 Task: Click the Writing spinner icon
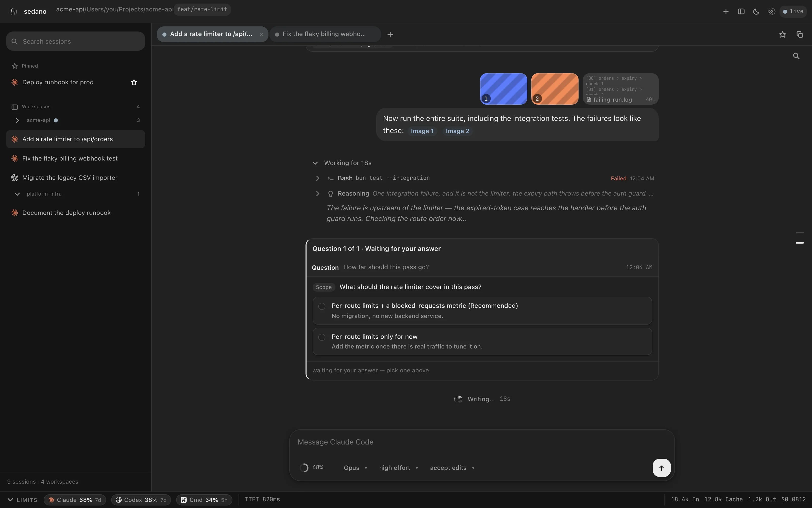click(x=458, y=399)
